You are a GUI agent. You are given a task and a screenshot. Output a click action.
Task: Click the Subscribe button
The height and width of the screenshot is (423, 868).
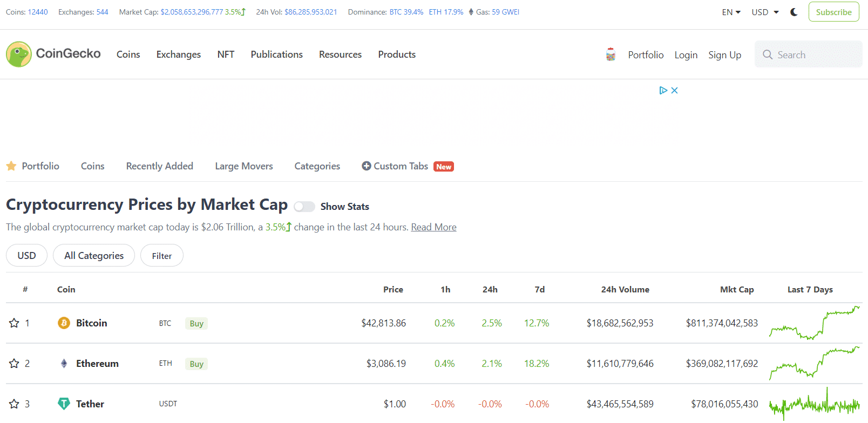tap(833, 12)
